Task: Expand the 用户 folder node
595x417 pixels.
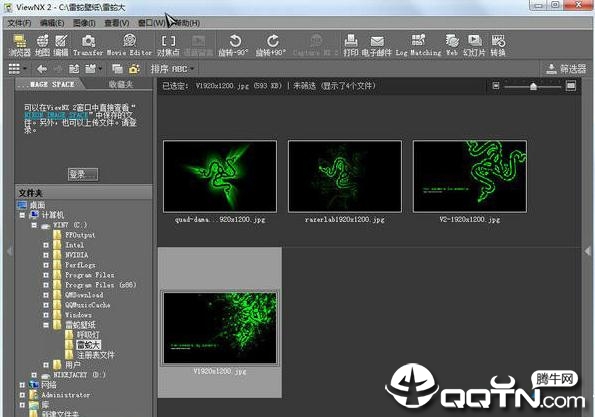Action: click(46, 365)
